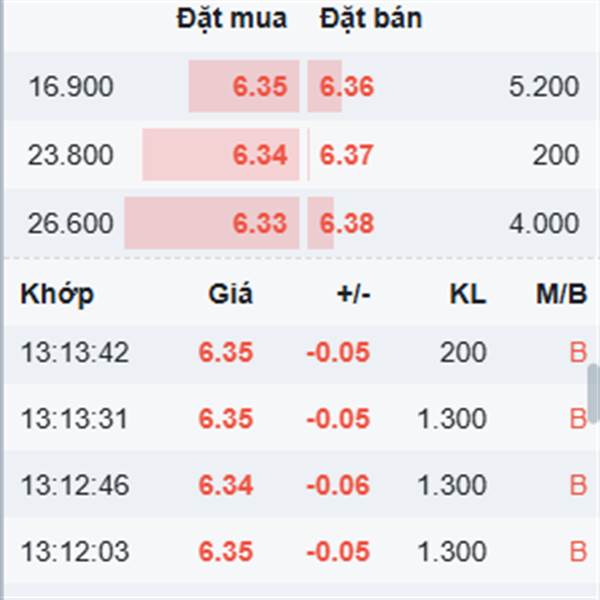Click the 6.36 ask price
The image size is (600, 600).
click(x=346, y=86)
